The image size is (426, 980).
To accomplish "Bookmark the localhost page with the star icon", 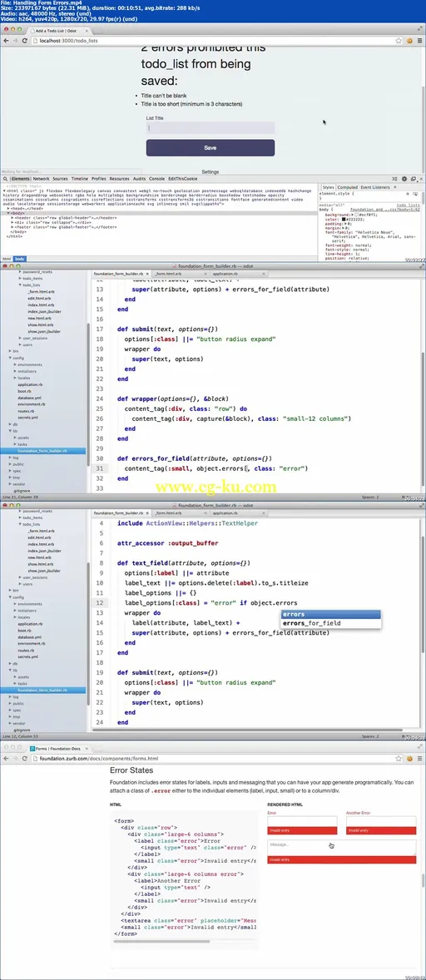I will coord(399,41).
